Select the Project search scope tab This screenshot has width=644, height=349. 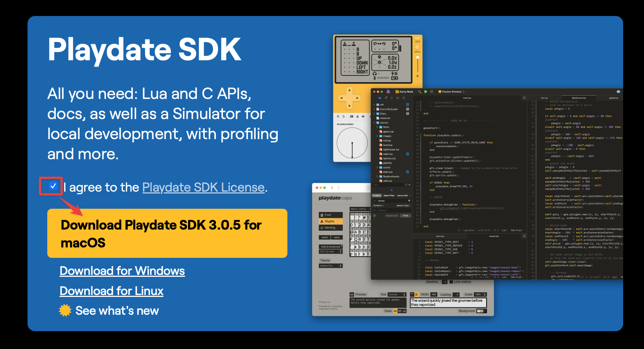click(x=377, y=195)
